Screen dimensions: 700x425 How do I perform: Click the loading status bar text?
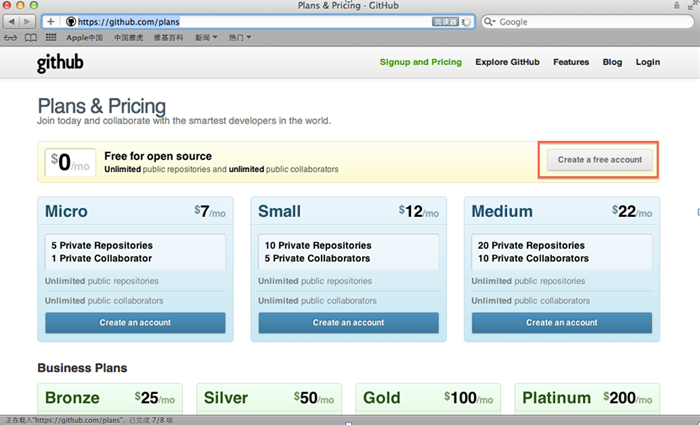click(89, 420)
